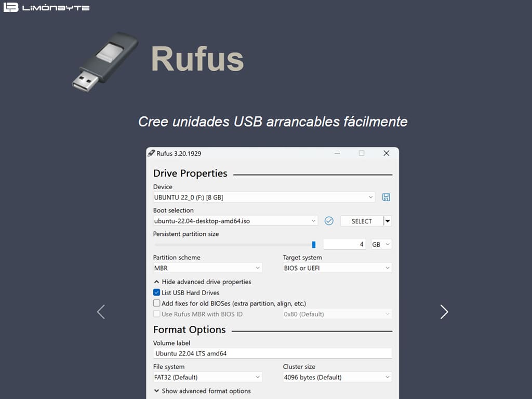Open the Boot selection dropdown
Viewport: 532px width, 399px height.
(x=235, y=221)
